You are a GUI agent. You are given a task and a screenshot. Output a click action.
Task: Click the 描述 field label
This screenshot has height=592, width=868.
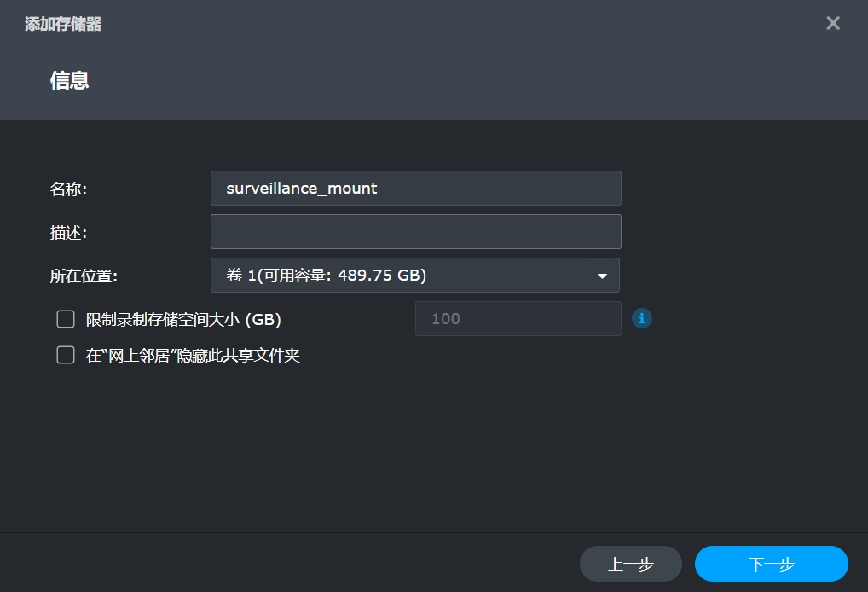(x=68, y=233)
